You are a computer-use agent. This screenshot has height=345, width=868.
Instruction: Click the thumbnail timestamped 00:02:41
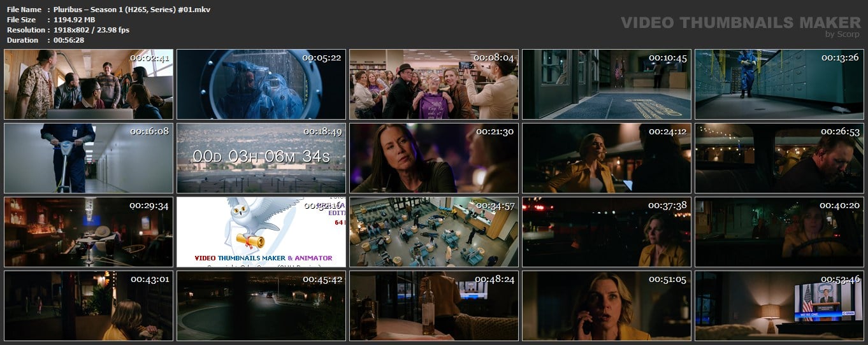coord(89,85)
